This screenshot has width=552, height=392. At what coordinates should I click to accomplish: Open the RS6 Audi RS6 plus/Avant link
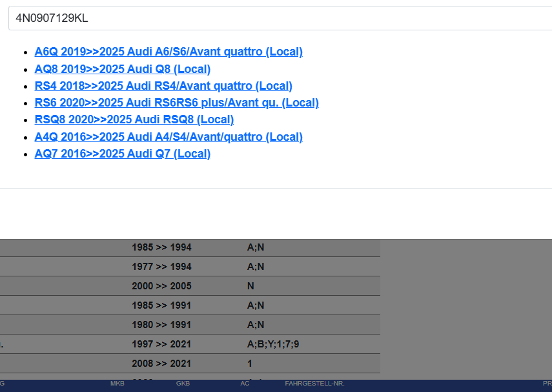point(176,103)
